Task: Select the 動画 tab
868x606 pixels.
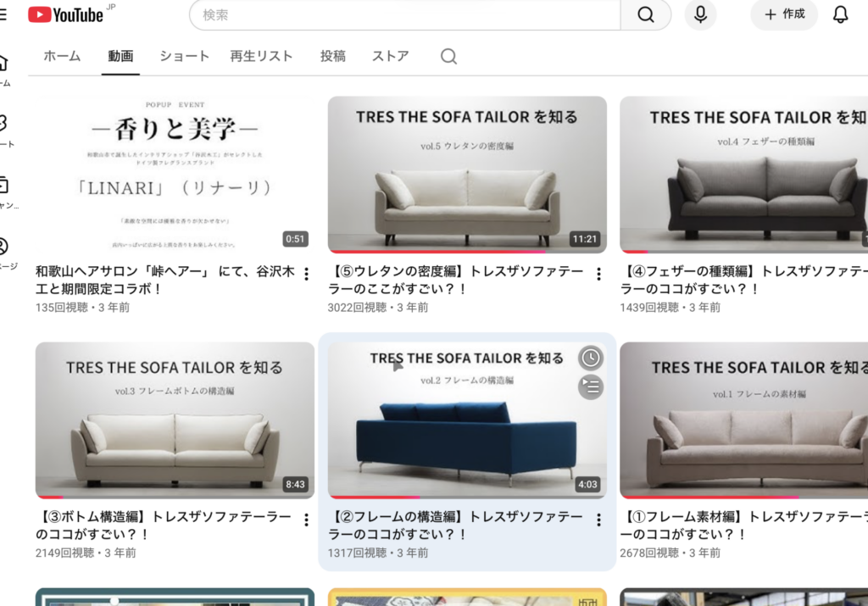Action: 120,56
